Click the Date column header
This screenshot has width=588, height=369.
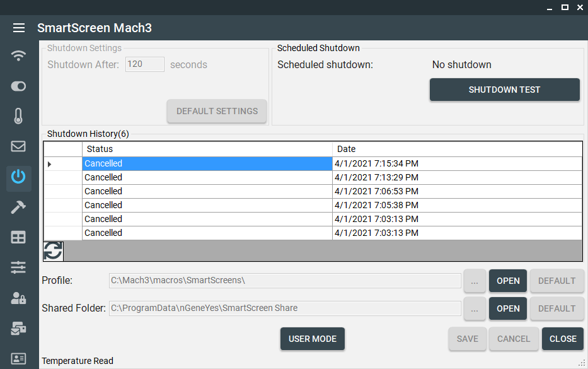(x=456, y=149)
